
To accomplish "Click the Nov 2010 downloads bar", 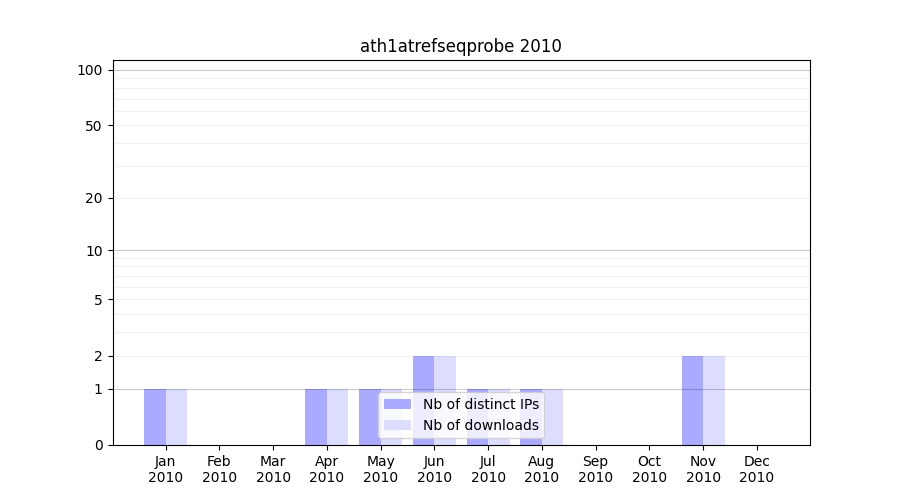I will tap(714, 400).
